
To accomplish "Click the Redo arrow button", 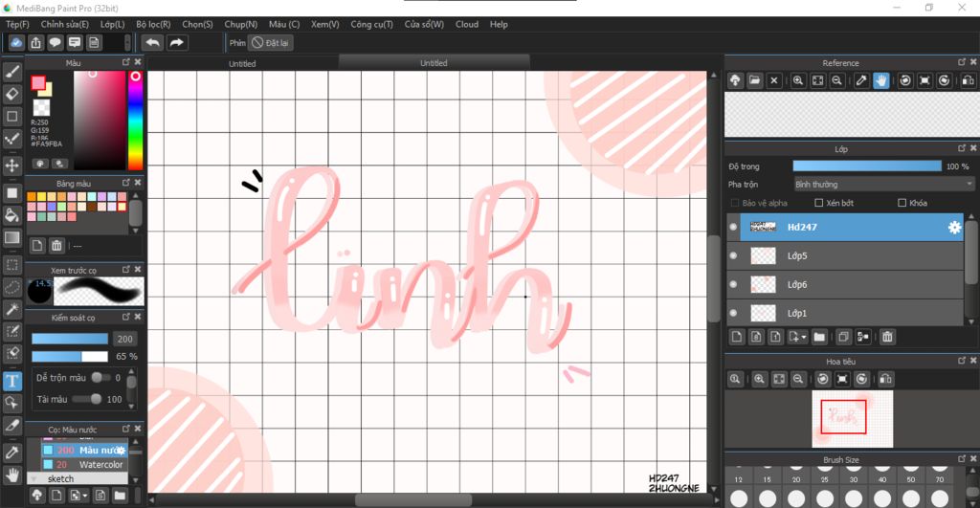I will (x=176, y=42).
